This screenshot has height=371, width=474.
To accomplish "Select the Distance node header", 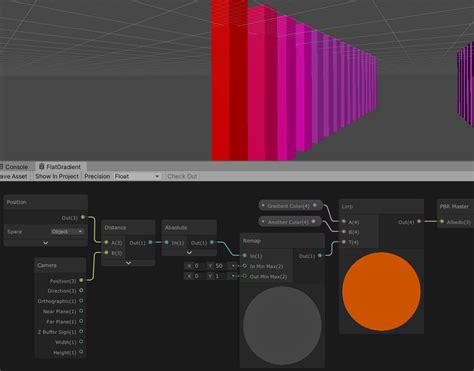I will (128, 228).
